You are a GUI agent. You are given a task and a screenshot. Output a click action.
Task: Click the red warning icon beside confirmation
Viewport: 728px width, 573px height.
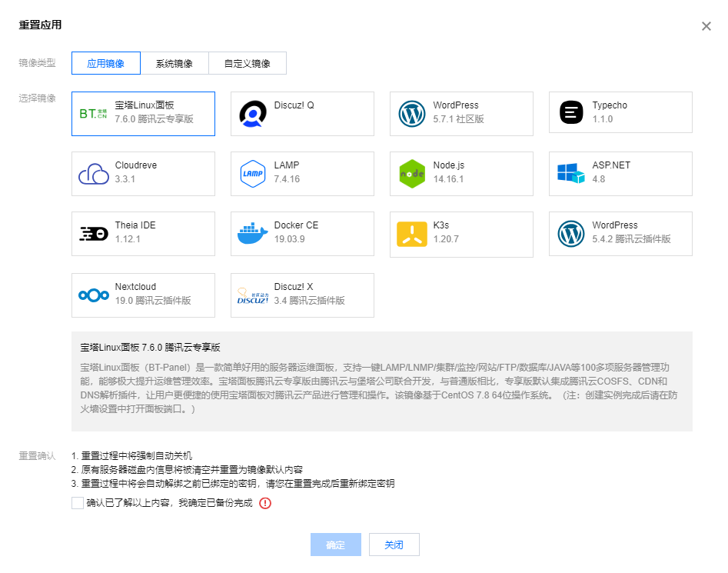(265, 504)
